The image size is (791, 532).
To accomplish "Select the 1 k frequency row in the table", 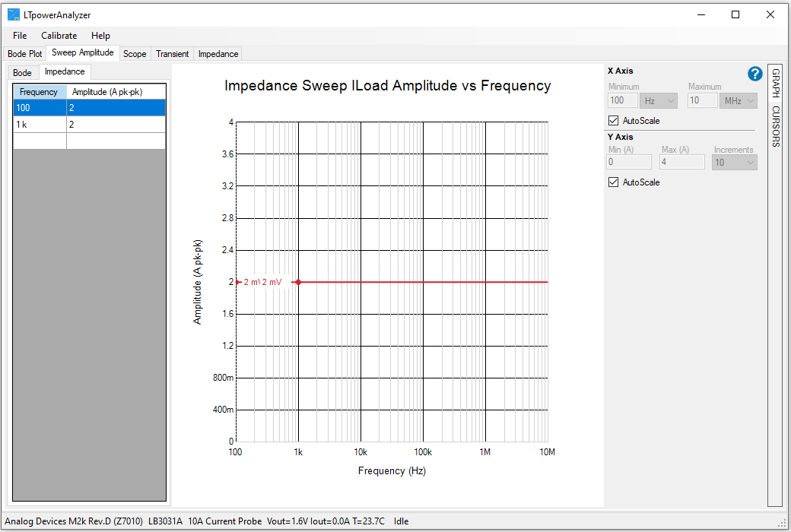I will click(x=40, y=124).
